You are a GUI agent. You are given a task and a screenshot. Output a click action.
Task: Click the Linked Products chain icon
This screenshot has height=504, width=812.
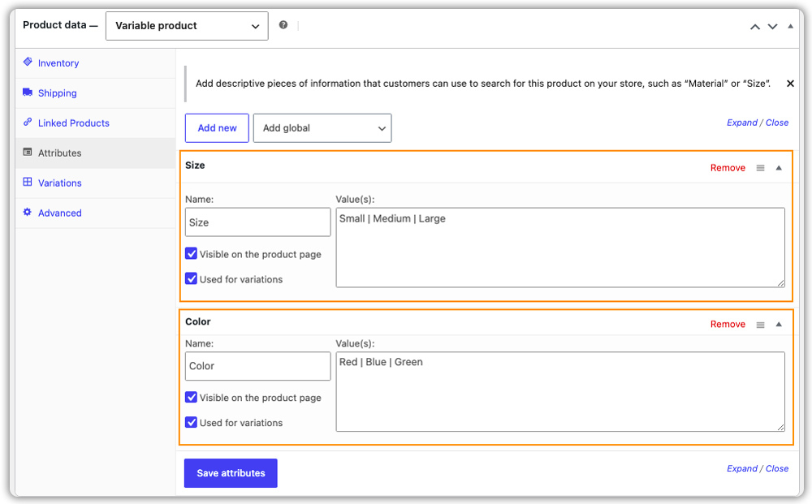(x=28, y=122)
